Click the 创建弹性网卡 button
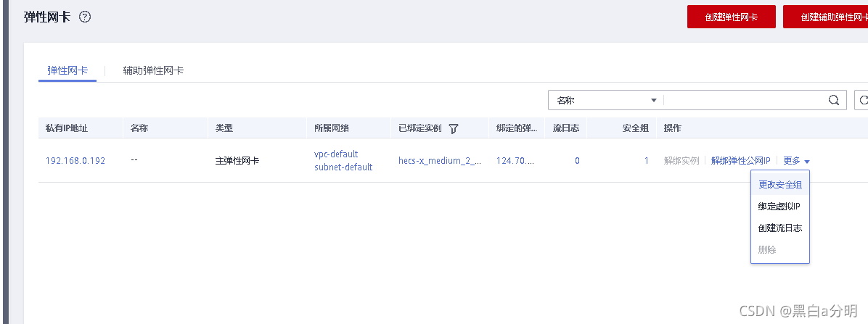The height and width of the screenshot is (324, 868). 732,17
